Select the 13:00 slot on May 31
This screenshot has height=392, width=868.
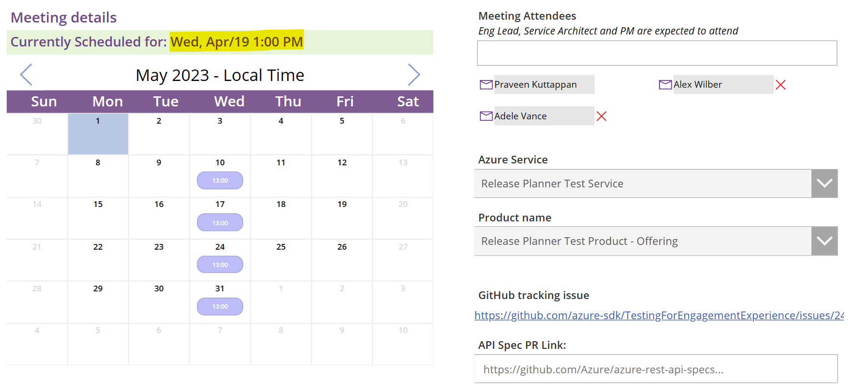[x=220, y=306]
